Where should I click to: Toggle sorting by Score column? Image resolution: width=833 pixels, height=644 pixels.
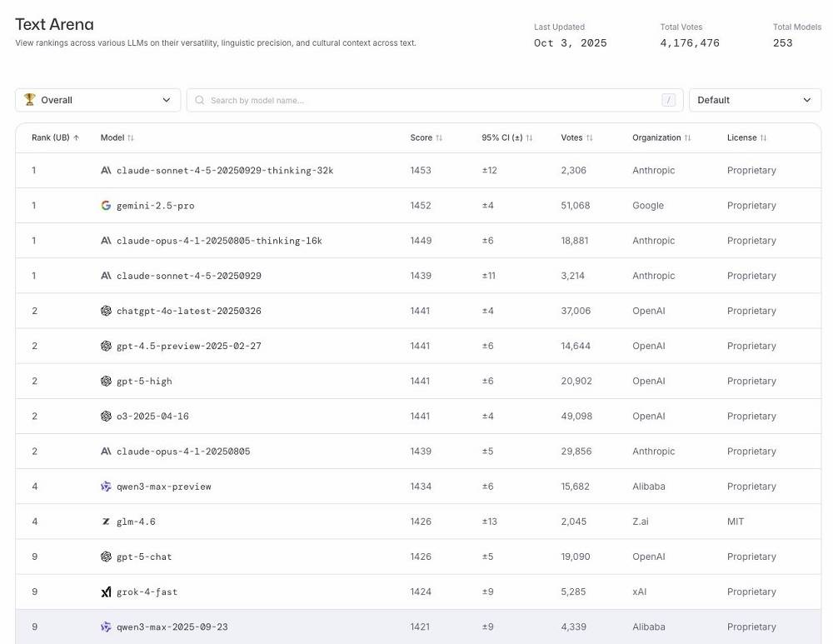[426, 138]
